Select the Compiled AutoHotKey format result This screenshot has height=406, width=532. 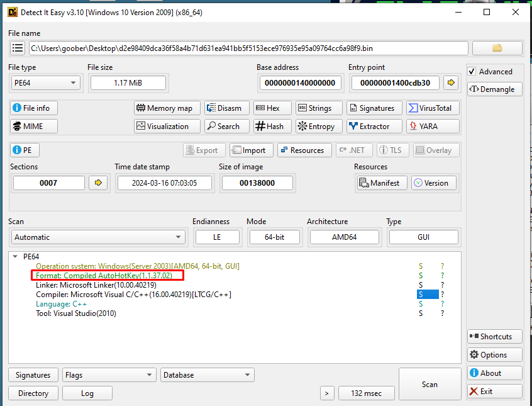104,275
